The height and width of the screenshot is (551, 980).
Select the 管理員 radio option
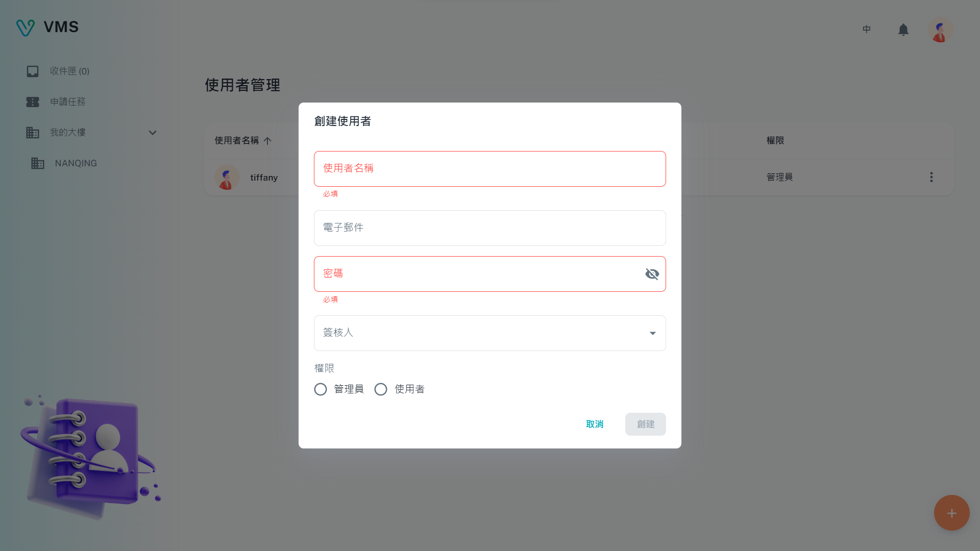321,390
